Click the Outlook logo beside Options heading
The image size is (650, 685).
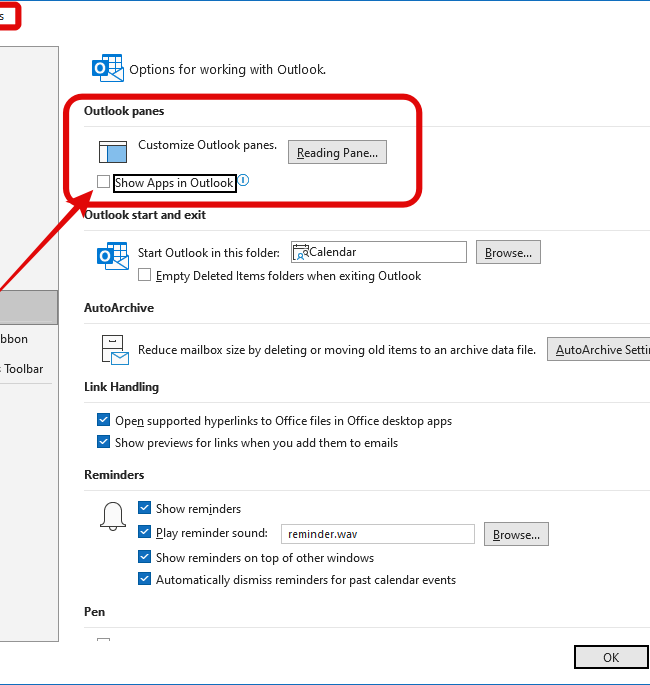click(x=108, y=68)
